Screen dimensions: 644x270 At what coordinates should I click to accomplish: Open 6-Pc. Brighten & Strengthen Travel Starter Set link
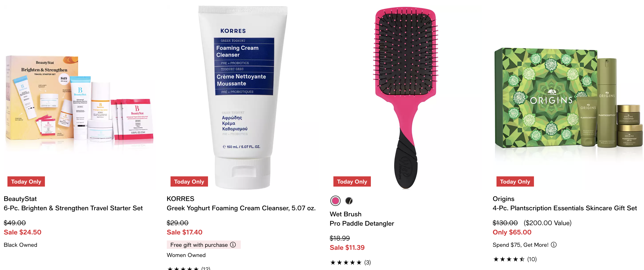click(73, 208)
